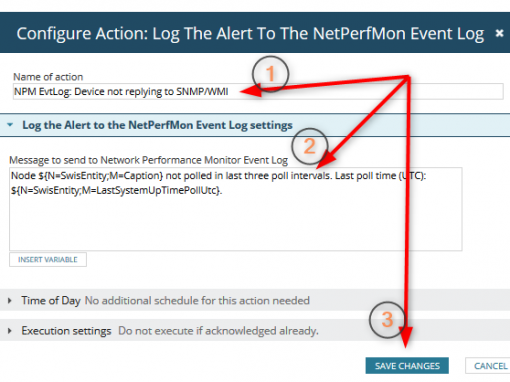
Task: Click the Name of action text field
Action: coord(258,91)
